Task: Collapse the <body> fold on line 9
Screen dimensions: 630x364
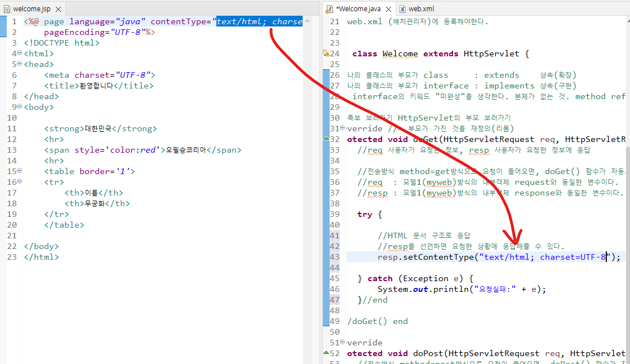Action: click(20, 106)
